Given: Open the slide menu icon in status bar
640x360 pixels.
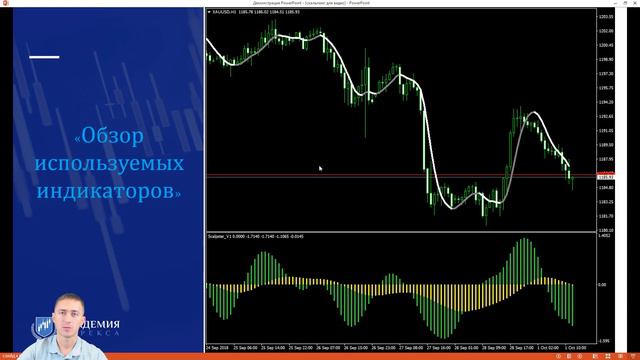Looking at the screenshot, I should point(569,356).
